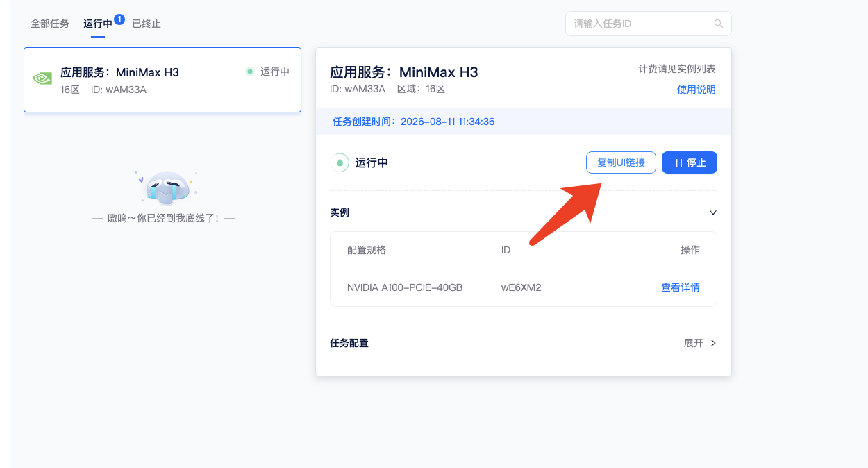The image size is (868, 468).
Task: Focus the 请输入任务ID search field
Action: [649, 24]
